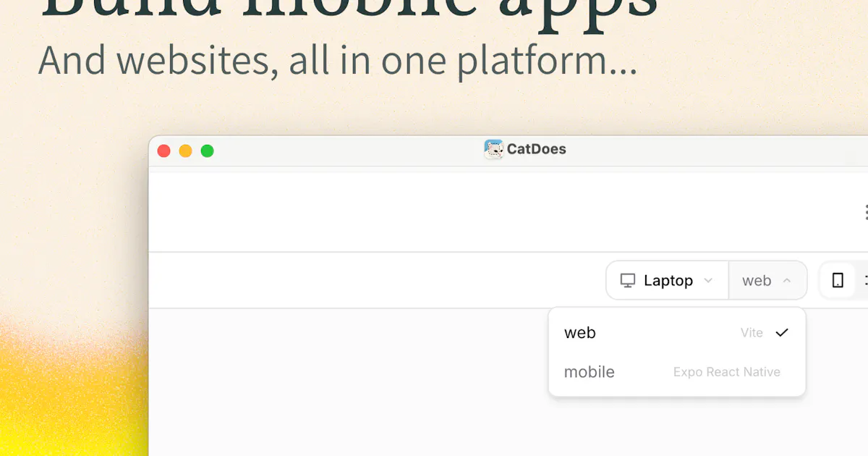The image size is (868, 456).
Task: Click the phone device preview icon
Action: pos(838,280)
